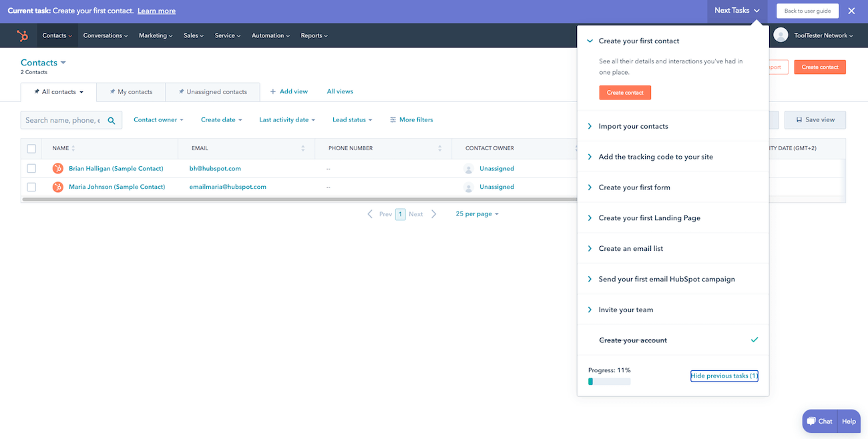Screen dimensions: 868x439
Task: Click the user account avatar icon
Action: point(781,35)
